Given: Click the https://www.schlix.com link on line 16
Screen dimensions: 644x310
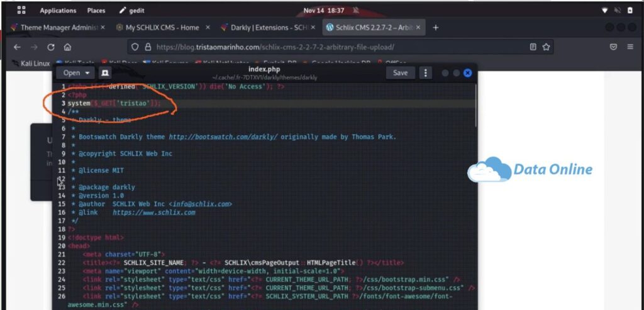Looking at the screenshot, I should 154,213.
